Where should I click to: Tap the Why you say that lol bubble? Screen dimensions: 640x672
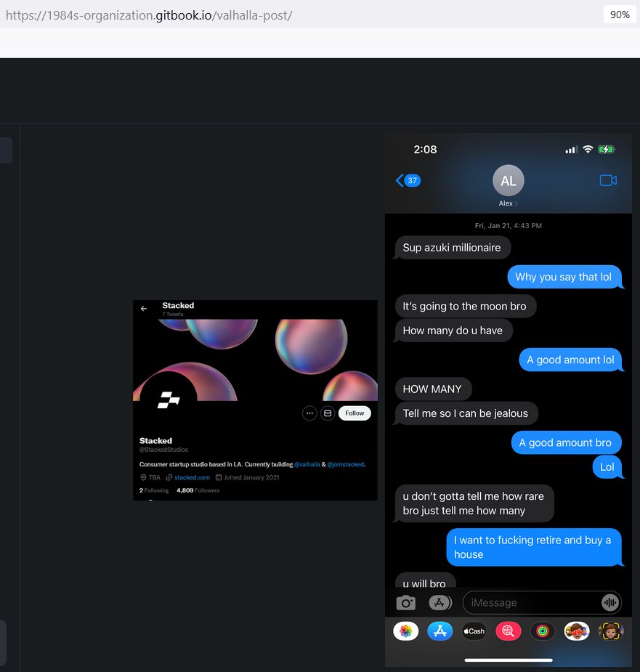564,277
